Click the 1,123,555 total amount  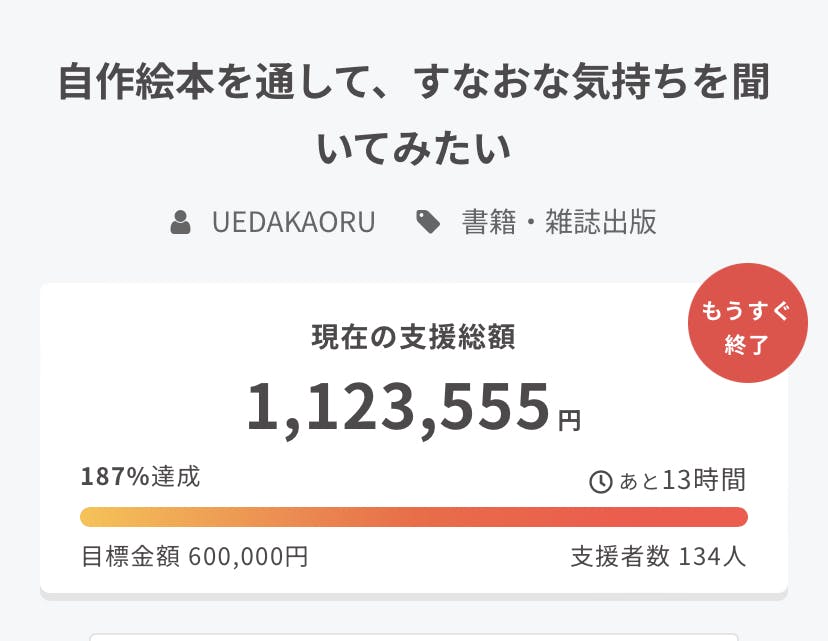click(x=399, y=408)
